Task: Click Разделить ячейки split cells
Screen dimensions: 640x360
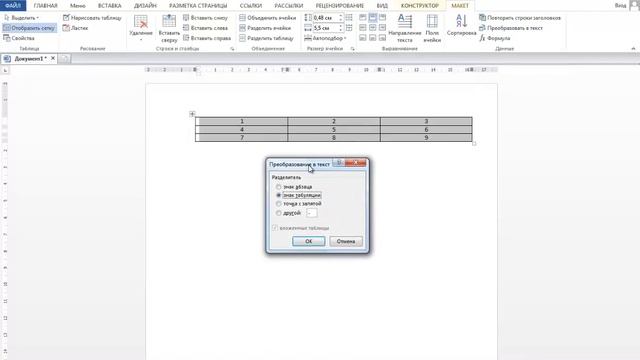Action: click(265, 28)
